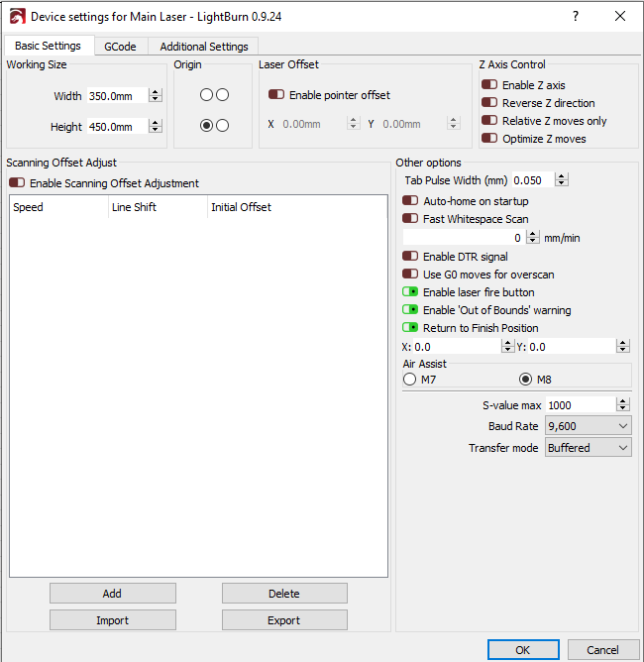Click the Height input field

pos(117,127)
